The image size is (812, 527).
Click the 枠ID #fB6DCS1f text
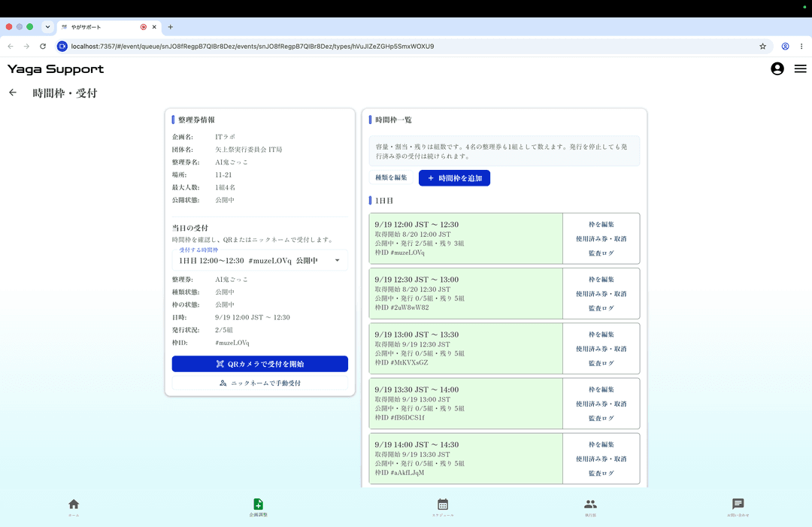click(399, 417)
